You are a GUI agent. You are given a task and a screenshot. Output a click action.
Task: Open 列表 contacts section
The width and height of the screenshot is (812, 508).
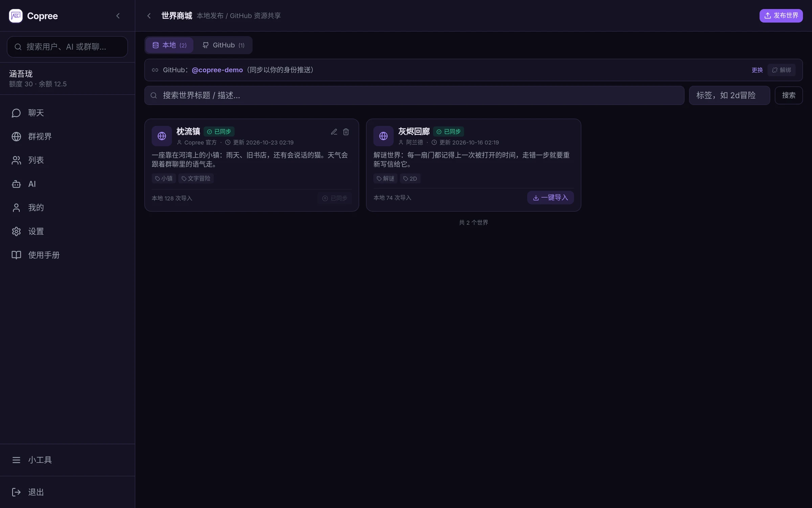[67, 160]
